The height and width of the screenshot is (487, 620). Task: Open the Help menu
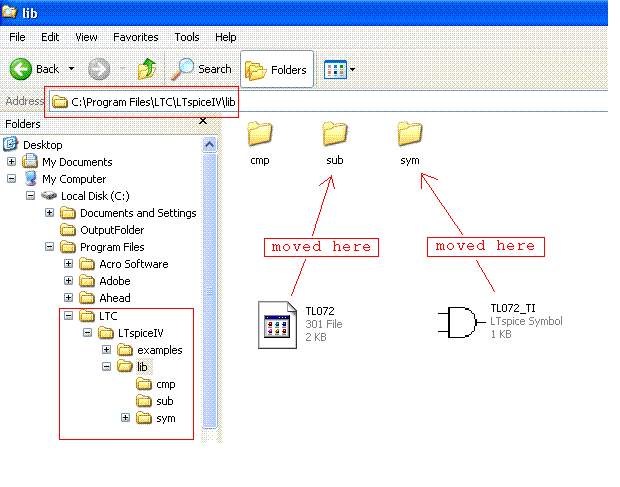click(226, 37)
